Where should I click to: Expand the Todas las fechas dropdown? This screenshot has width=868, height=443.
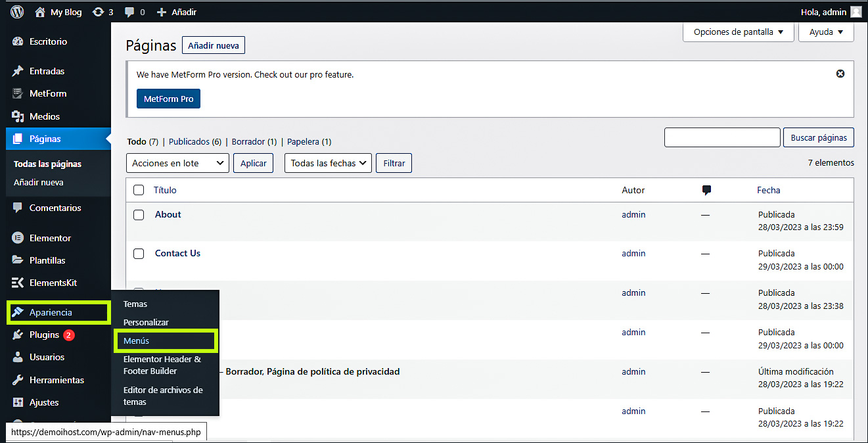point(328,163)
